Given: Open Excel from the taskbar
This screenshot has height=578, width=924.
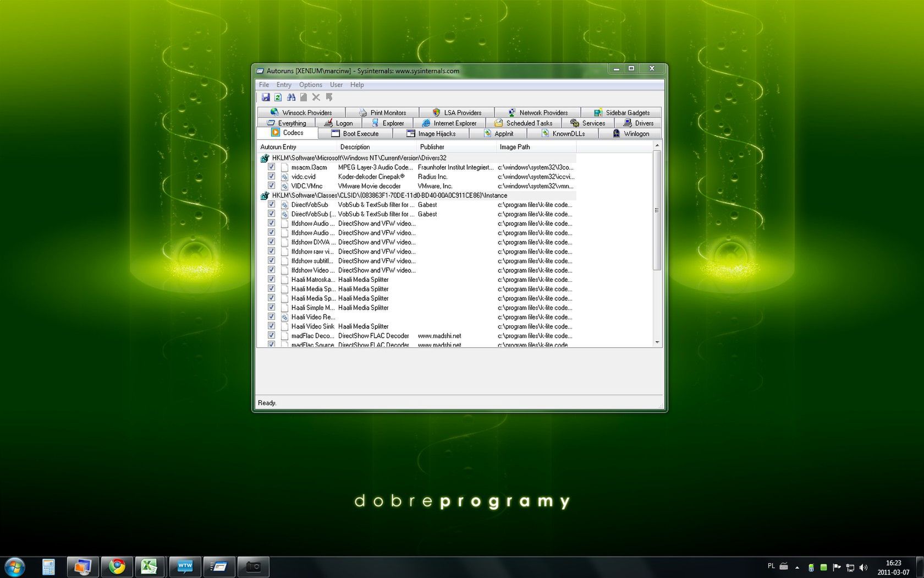Looking at the screenshot, I should (x=149, y=567).
